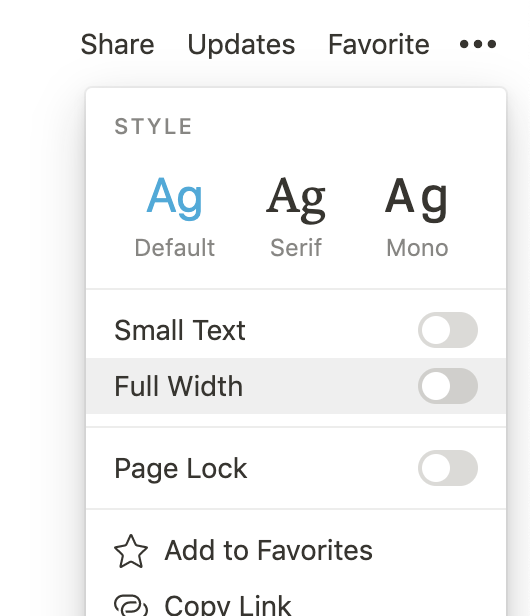530x616 pixels.
Task: Click Favorite in the top bar
Action: 379,44
